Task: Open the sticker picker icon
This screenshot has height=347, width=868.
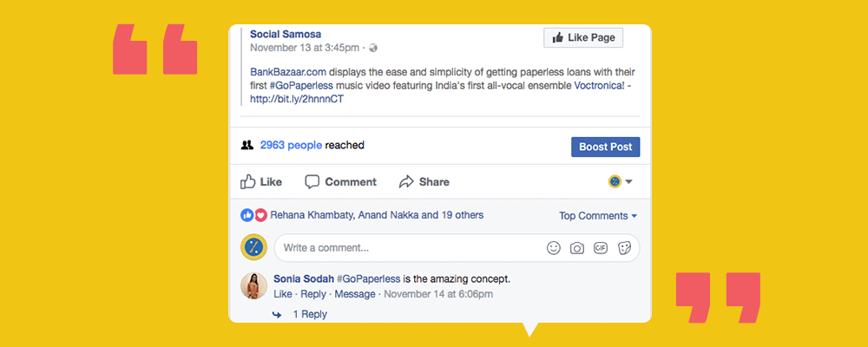Action: click(x=624, y=248)
